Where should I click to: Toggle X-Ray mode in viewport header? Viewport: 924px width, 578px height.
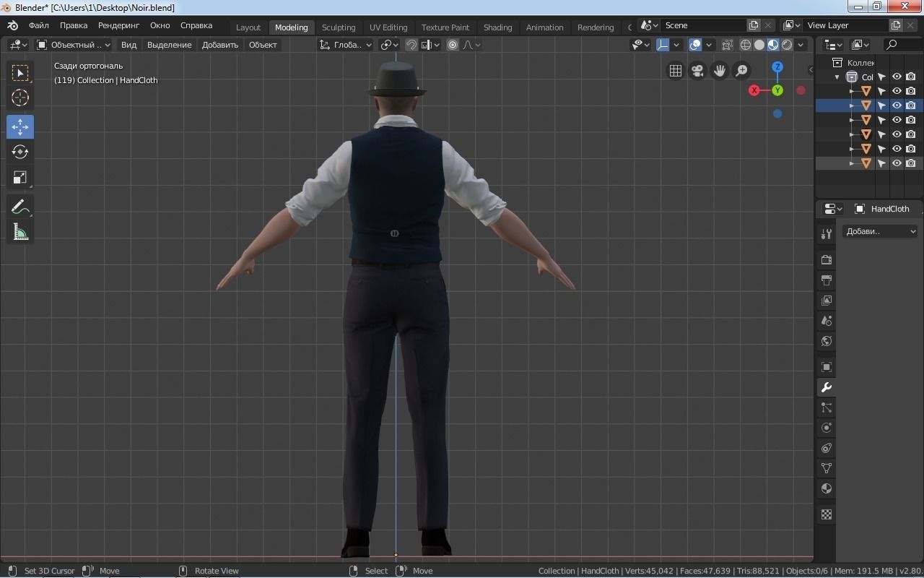click(727, 45)
